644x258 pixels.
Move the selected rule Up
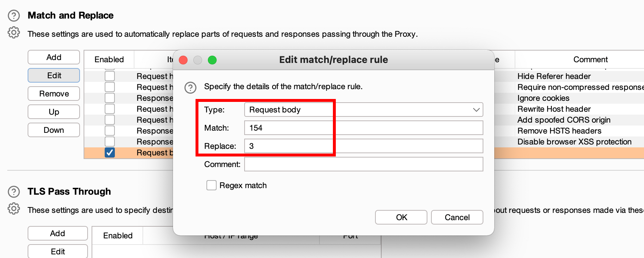(54, 112)
